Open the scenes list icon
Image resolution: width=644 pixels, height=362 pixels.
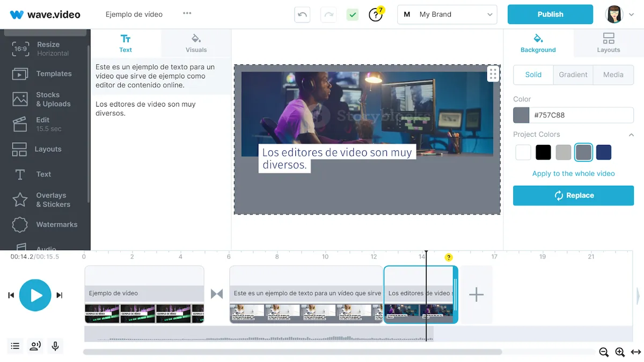click(x=15, y=346)
